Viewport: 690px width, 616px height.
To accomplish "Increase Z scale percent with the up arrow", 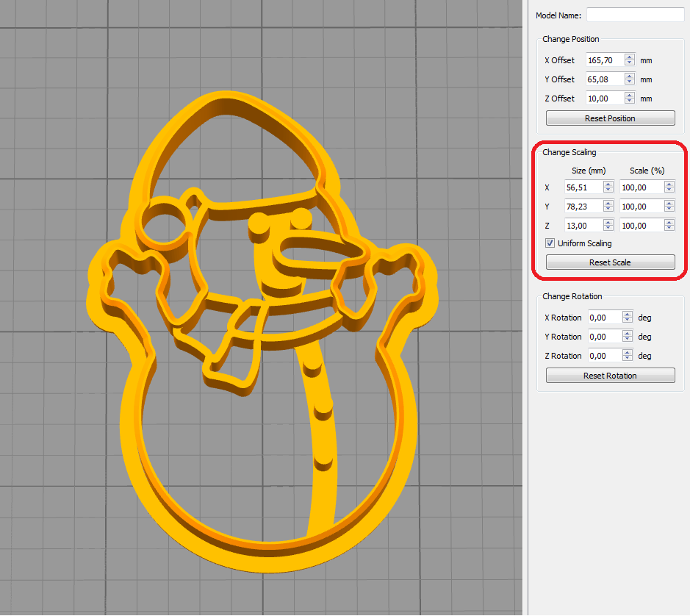I will 669,222.
